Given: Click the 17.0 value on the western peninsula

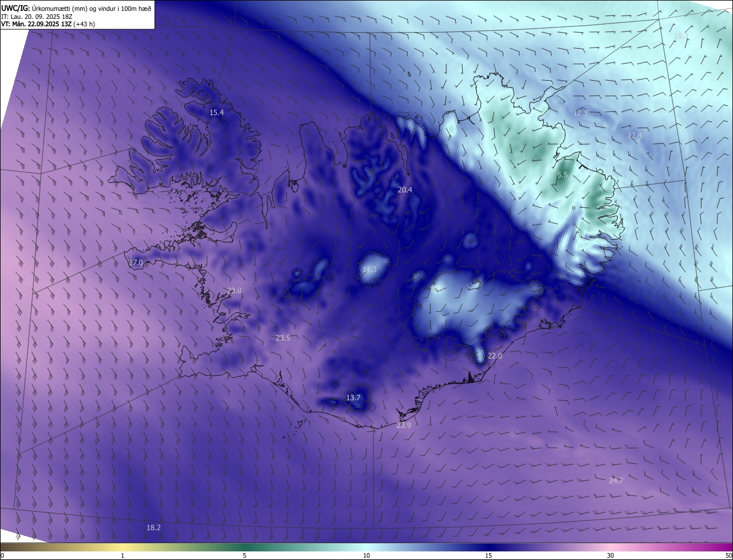Looking at the screenshot, I should point(136,263).
